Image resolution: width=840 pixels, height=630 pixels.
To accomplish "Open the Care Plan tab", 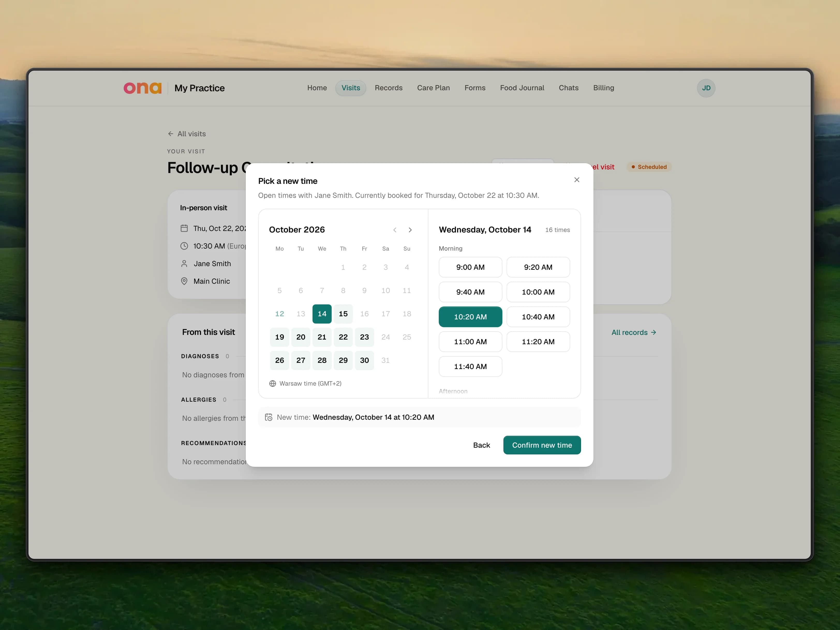I will tap(433, 88).
